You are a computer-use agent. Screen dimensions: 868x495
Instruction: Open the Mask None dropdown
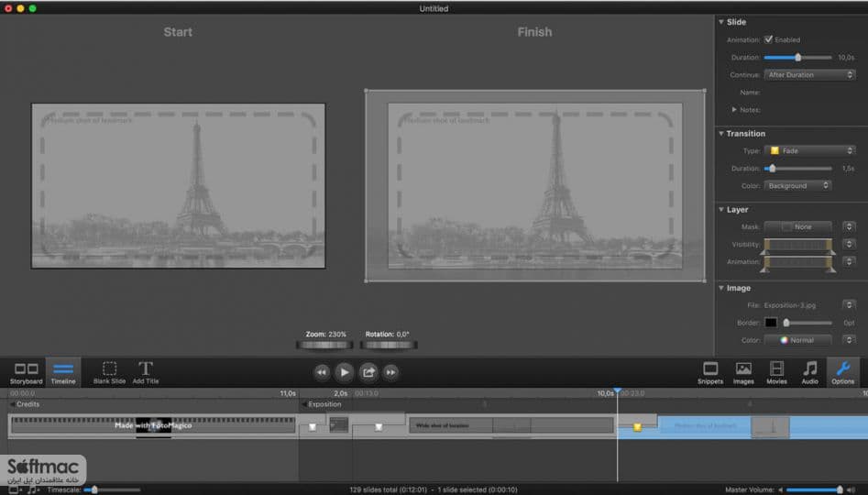797,226
